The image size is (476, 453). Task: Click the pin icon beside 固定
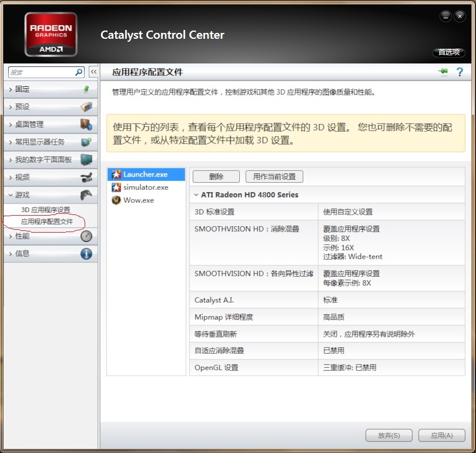point(86,89)
